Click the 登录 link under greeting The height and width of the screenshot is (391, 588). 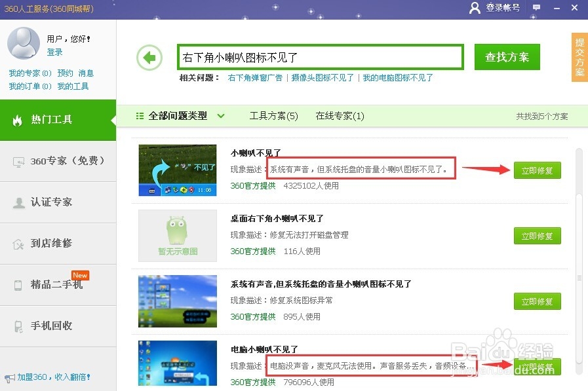[55, 52]
